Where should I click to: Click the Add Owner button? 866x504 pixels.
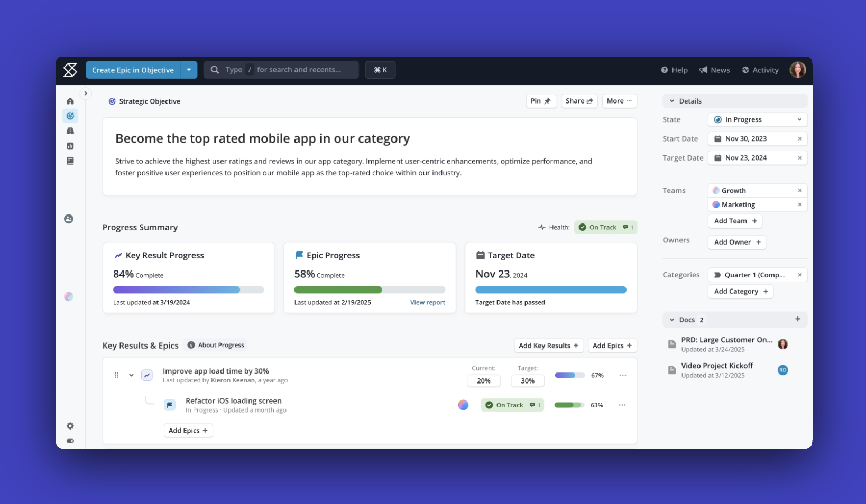(x=737, y=242)
